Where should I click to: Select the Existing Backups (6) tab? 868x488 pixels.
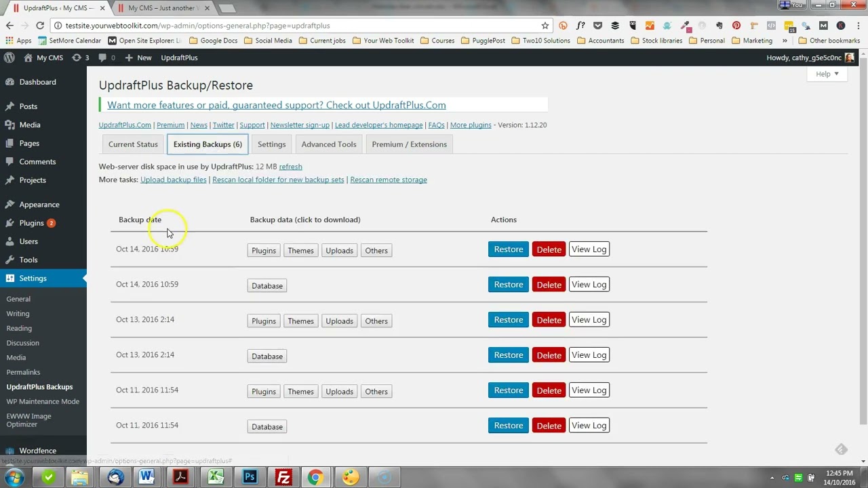(x=208, y=144)
